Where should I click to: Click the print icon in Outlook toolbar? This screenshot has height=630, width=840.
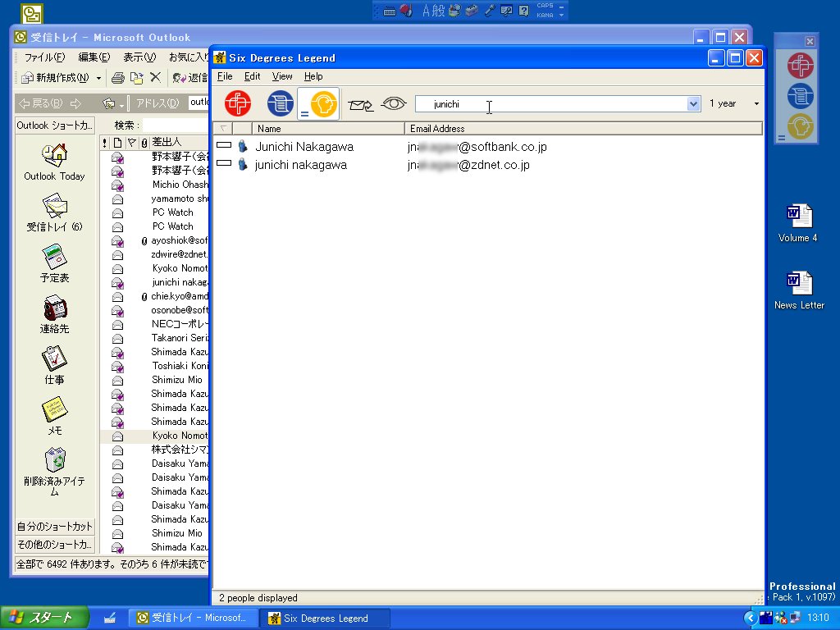[x=118, y=78]
